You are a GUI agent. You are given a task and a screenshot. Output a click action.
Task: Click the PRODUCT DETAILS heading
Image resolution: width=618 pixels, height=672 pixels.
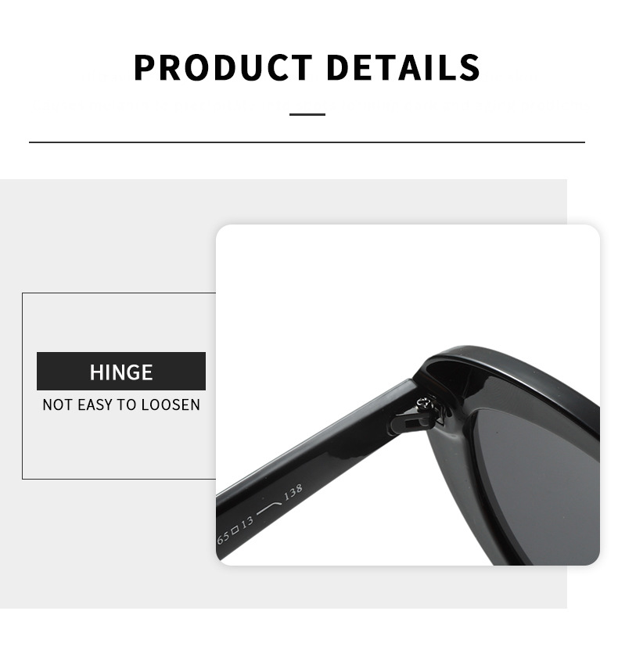click(307, 68)
